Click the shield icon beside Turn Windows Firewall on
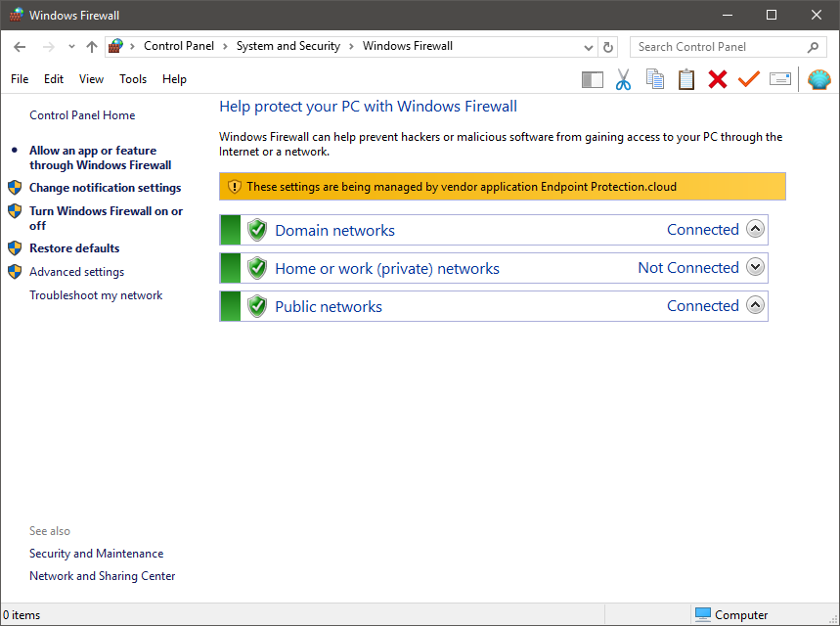The image size is (840, 626). [15, 210]
